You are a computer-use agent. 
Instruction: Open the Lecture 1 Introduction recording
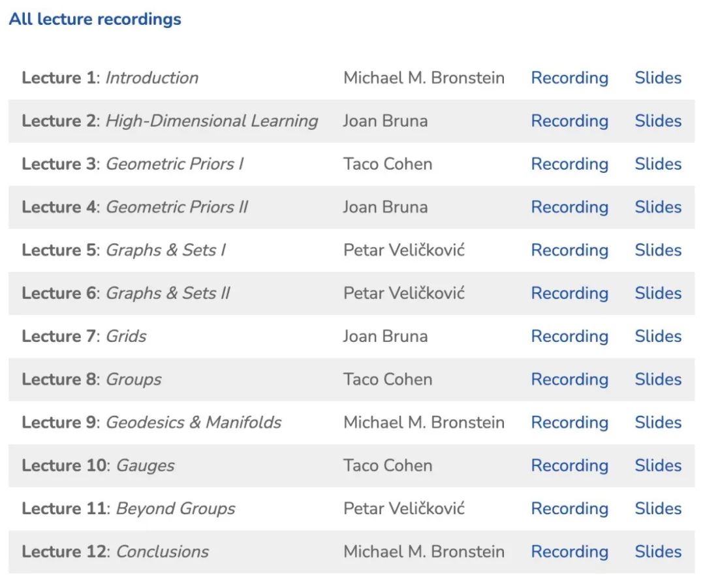[569, 78]
